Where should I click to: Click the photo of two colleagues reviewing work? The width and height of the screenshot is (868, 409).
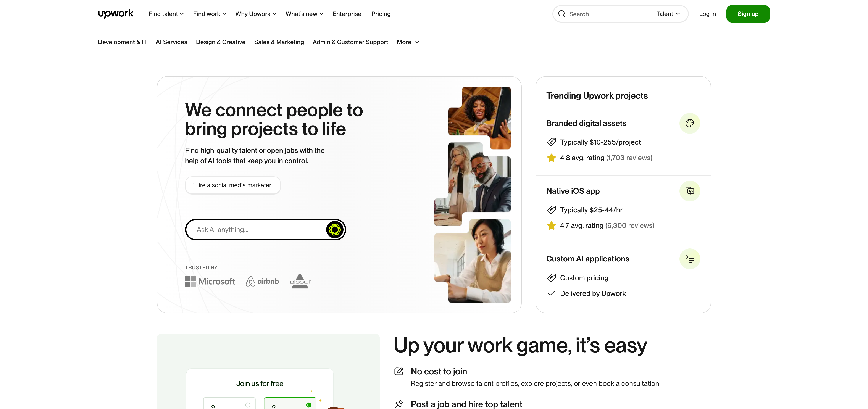pos(472,184)
